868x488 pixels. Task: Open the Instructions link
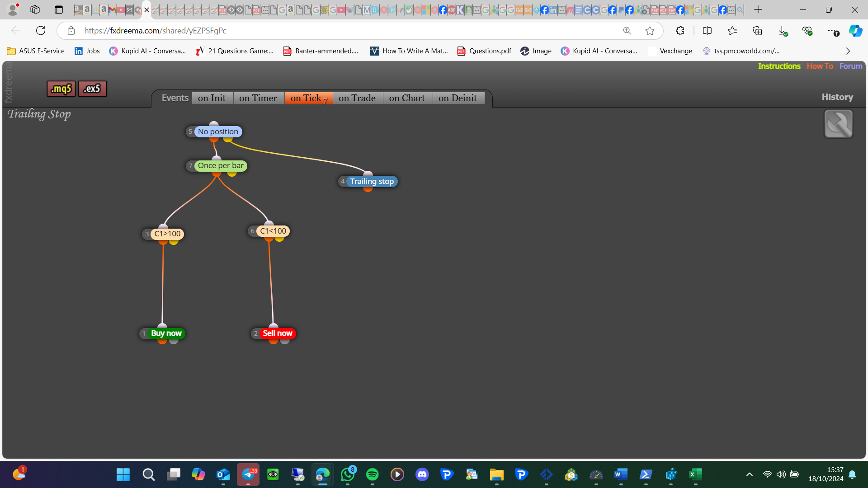pos(779,66)
